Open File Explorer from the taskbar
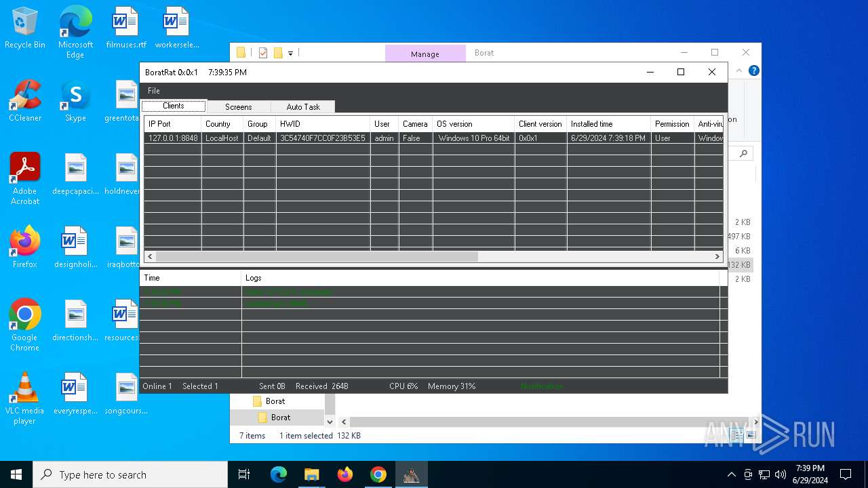Viewport: 868px width, 488px height. click(x=311, y=474)
